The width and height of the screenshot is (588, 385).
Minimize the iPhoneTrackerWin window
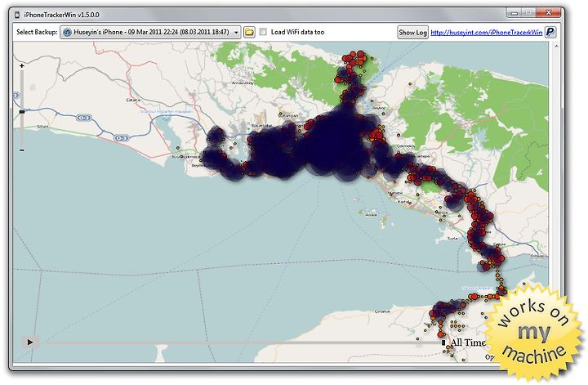click(x=514, y=13)
